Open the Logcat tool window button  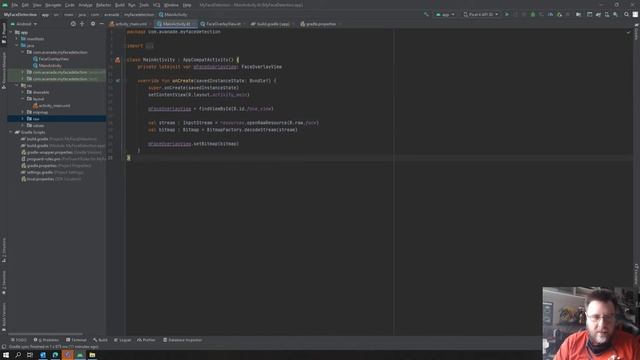[x=122, y=340]
